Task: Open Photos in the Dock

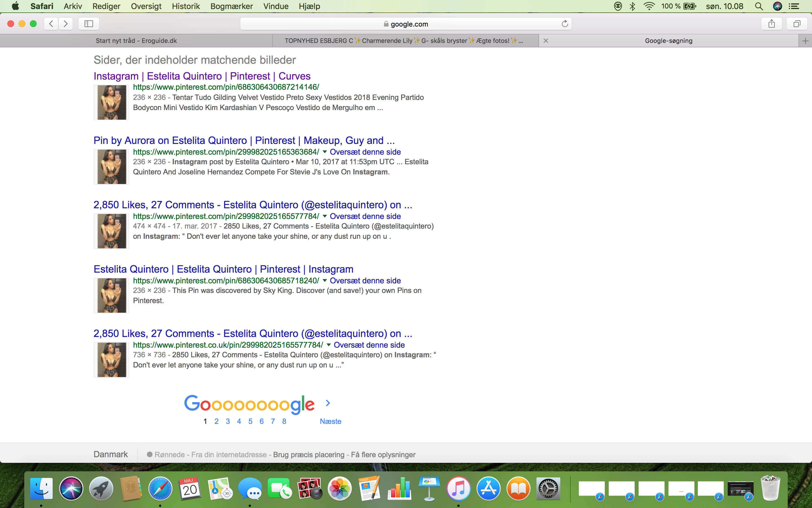Action: click(x=339, y=488)
